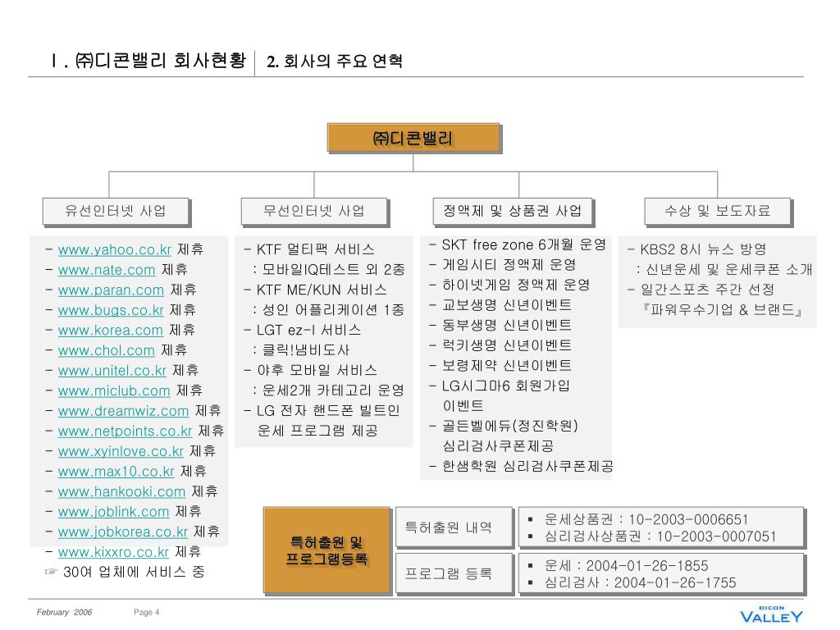Image resolution: width=840 pixels, height=630 pixels.
Task: Click the 30여 업체에 서비스 중 note
Action: coord(134,573)
